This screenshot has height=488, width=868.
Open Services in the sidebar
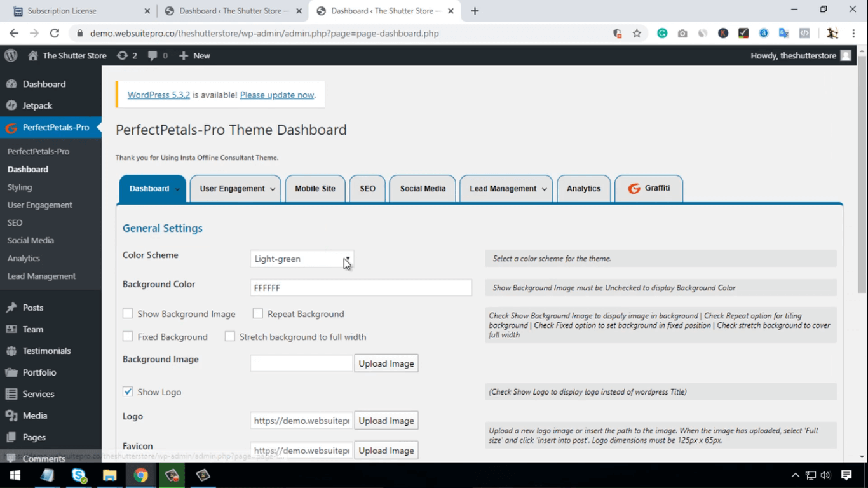38,394
